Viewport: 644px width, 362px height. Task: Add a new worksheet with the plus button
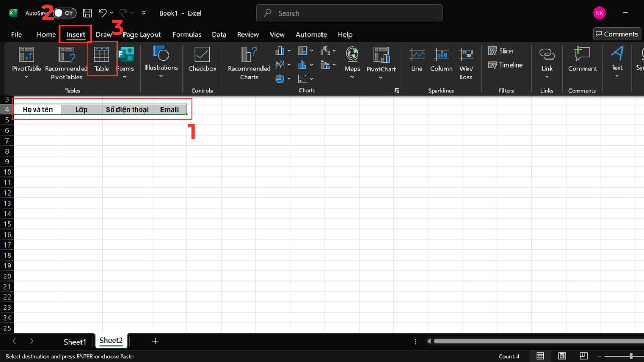click(x=155, y=341)
